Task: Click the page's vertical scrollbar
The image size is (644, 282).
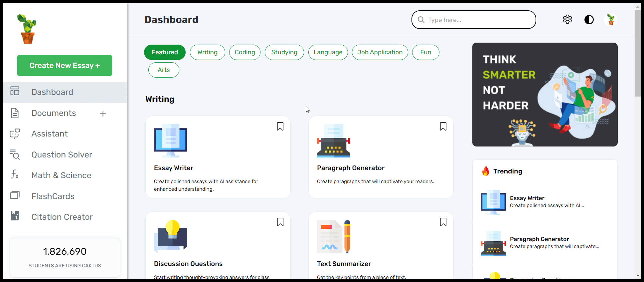Action: [x=638, y=53]
